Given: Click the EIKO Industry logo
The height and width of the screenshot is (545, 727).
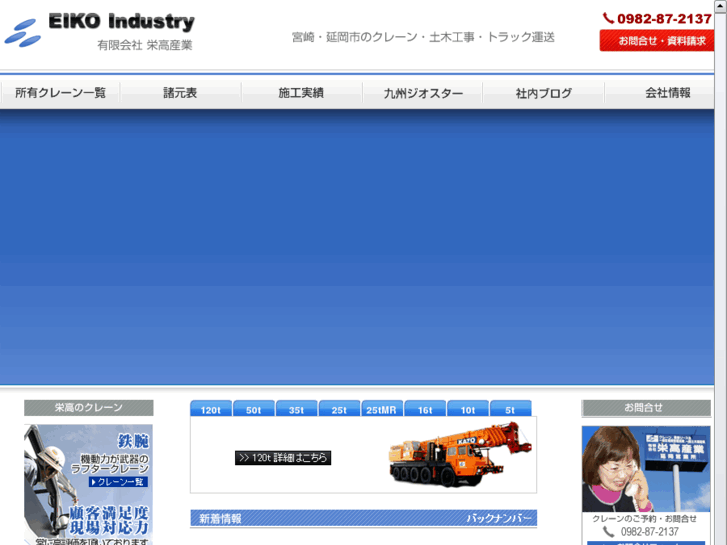Looking at the screenshot, I should tap(100, 32).
